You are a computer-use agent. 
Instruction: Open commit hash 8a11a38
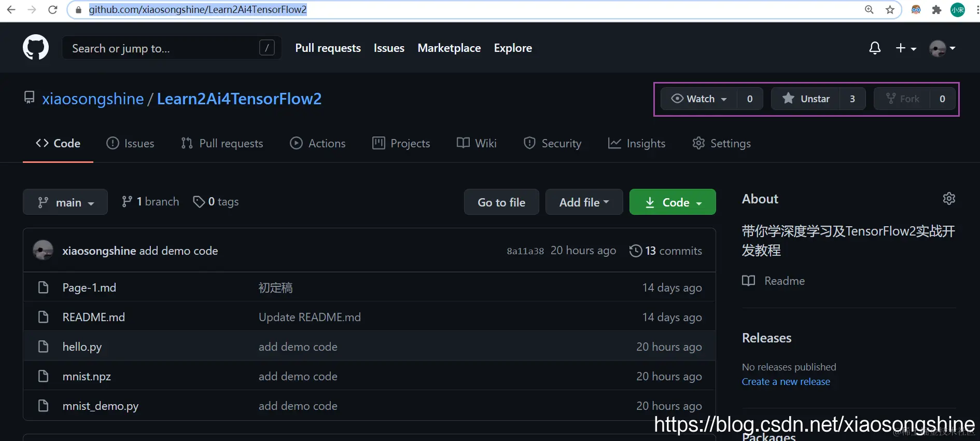[x=525, y=251]
